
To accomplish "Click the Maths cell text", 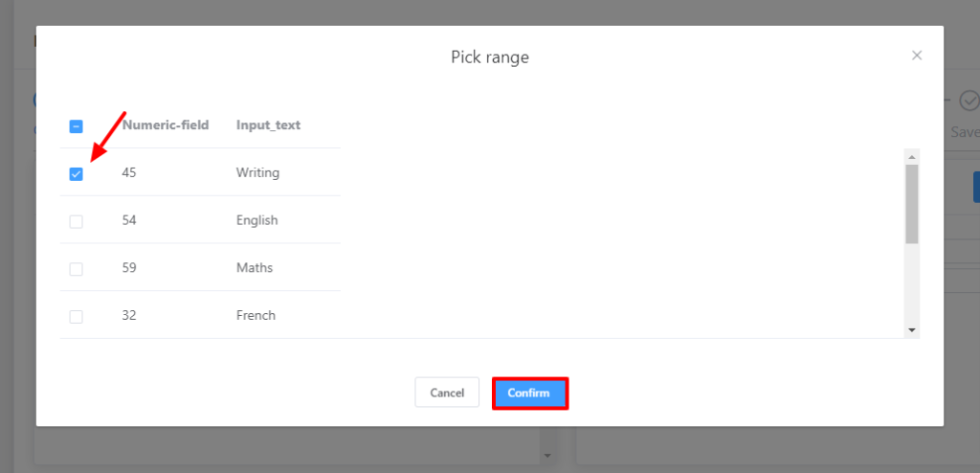I will [x=255, y=268].
